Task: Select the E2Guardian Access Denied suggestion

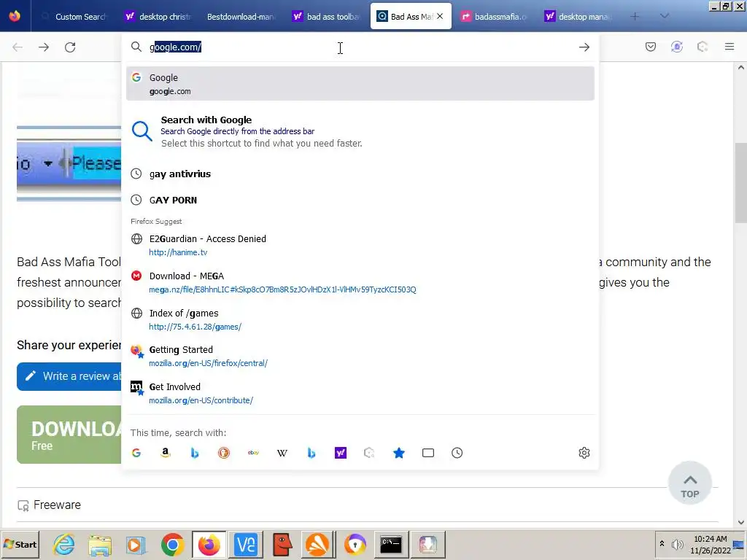Action: (360, 245)
